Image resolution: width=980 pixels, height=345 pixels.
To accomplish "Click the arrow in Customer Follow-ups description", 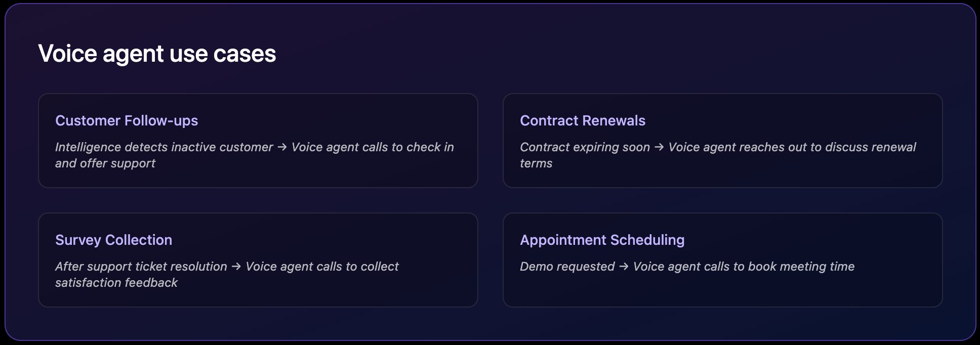I will 282,147.
